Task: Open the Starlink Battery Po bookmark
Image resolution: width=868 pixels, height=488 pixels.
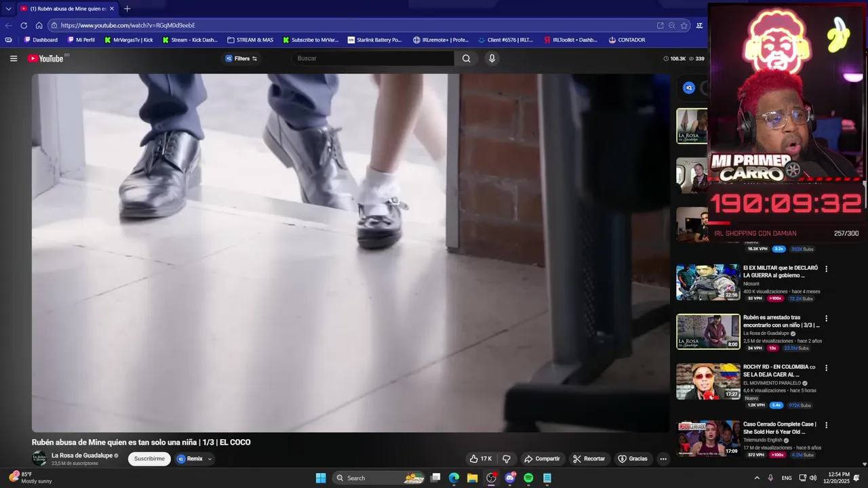Action: (x=374, y=40)
